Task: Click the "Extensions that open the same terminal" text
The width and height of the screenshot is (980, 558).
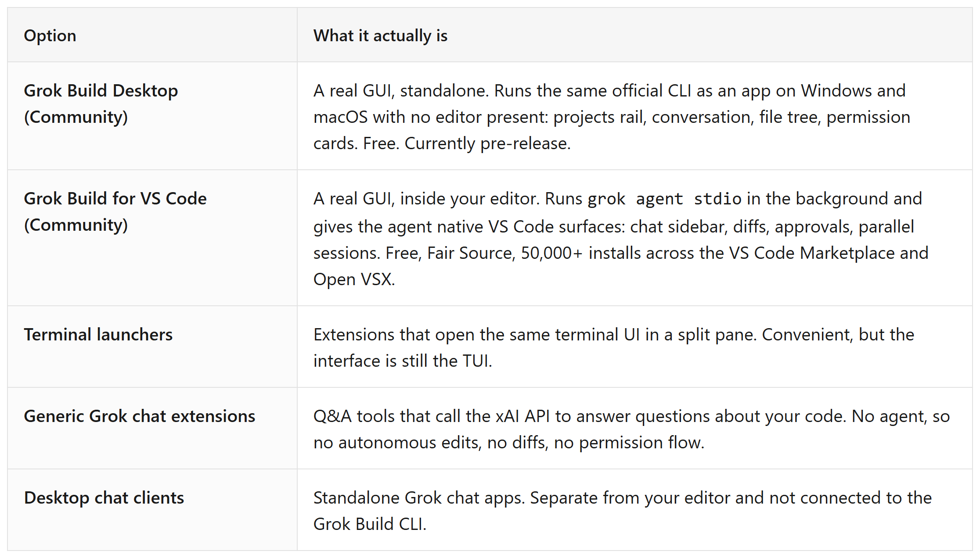Action: point(465,334)
